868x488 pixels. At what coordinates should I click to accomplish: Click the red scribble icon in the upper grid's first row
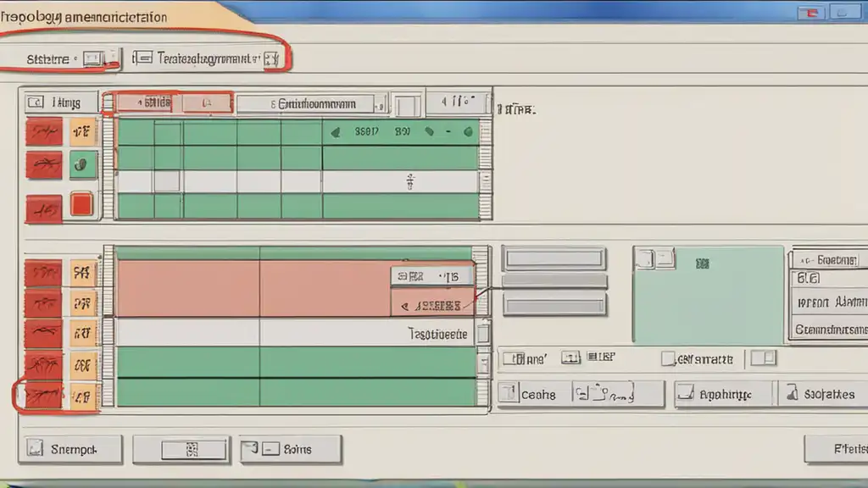tap(44, 132)
